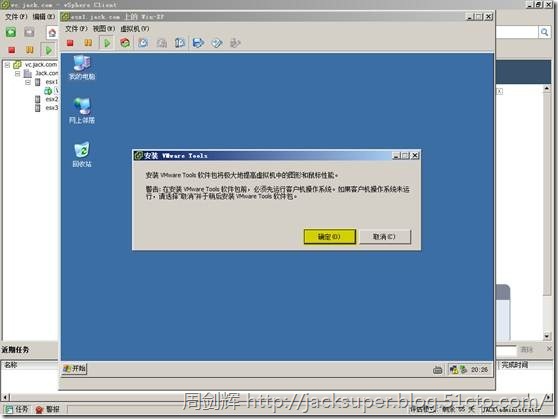Click the scroll down arrow of the right panel scrollbar
558x419 pixels.
coord(547,336)
